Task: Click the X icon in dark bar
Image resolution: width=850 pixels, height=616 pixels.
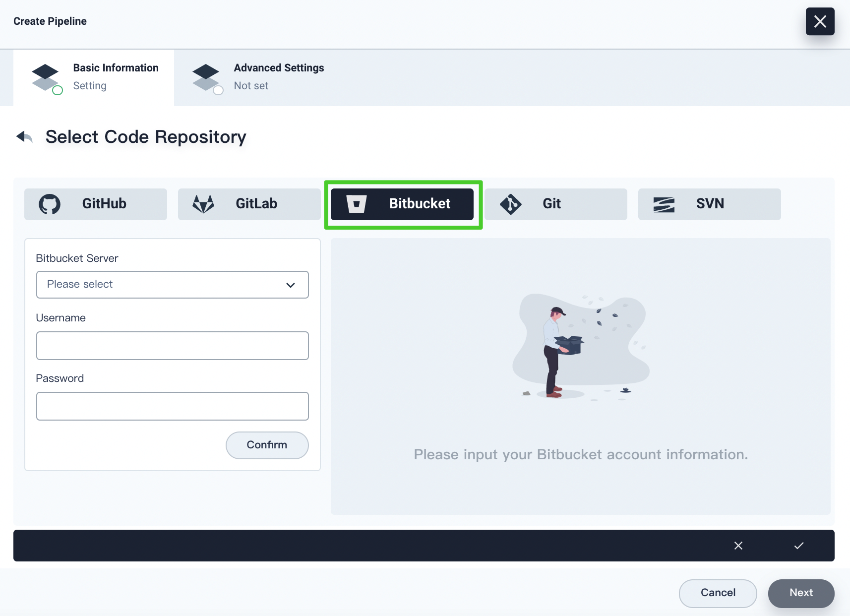Action: click(738, 546)
